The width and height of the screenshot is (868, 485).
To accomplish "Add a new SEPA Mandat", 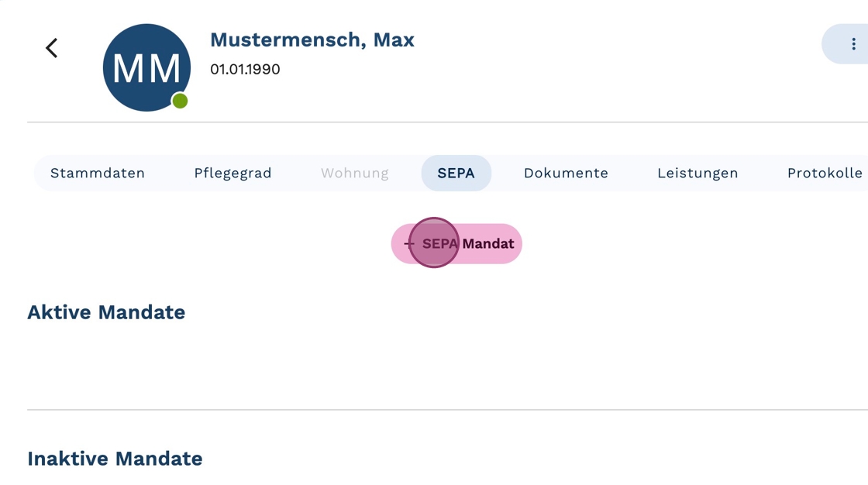I will (456, 243).
